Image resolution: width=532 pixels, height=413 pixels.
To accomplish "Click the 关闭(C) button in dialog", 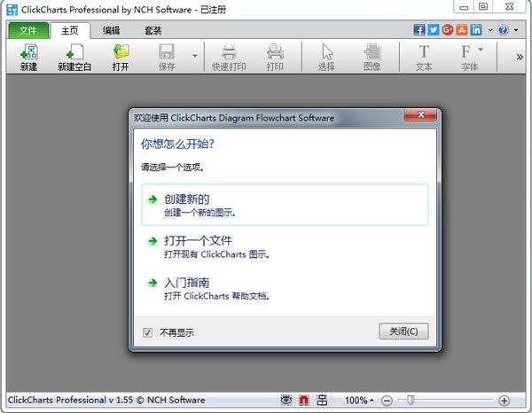I will [403, 331].
